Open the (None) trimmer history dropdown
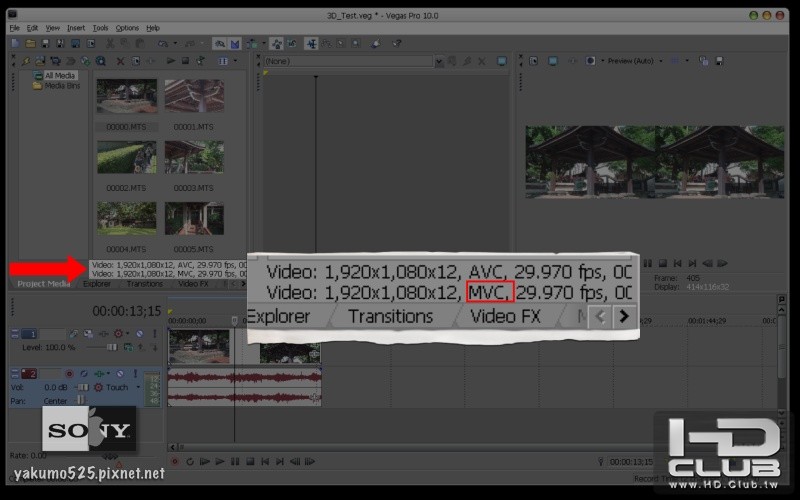The height and width of the screenshot is (500, 800). [x=439, y=62]
